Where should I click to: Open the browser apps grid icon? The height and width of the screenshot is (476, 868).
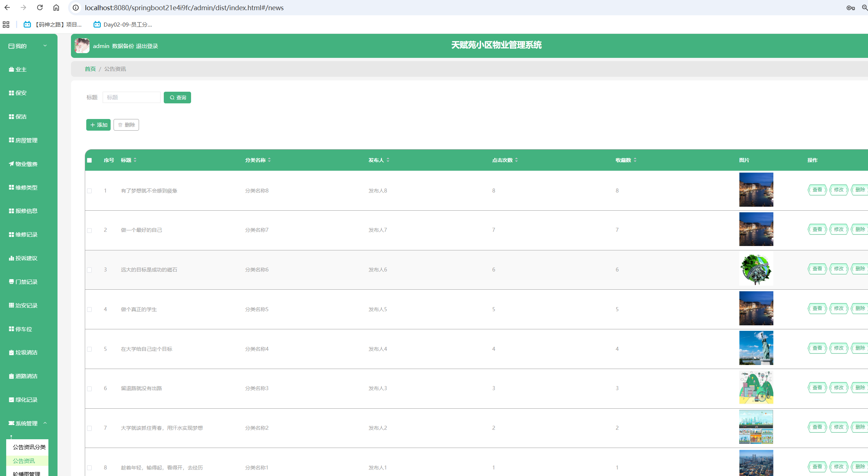tap(6, 25)
